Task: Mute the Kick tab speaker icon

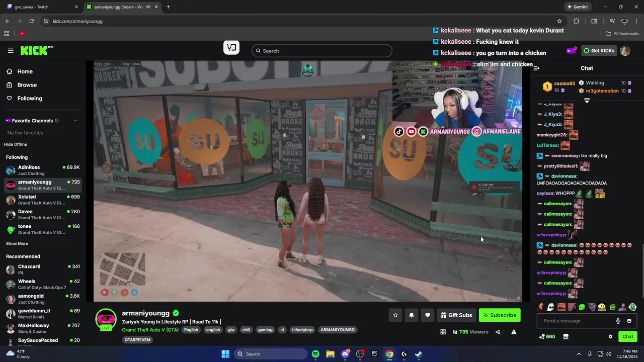Action: [x=148, y=7]
